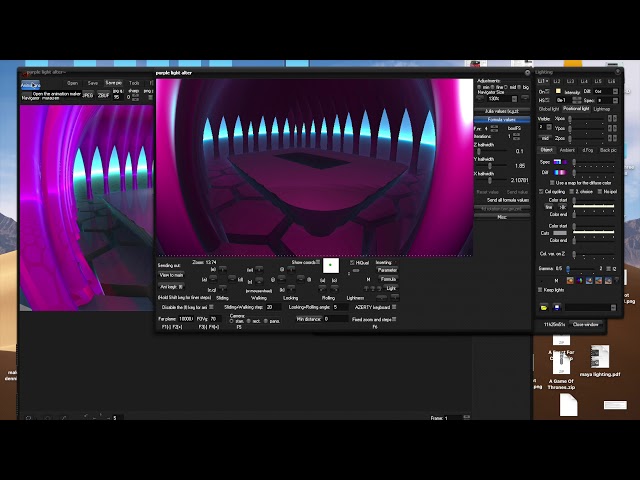The height and width of the screenshot is (480, 640).
Task: Click the Ypos right arrow in Lighting
Action: tap(615, 128)
